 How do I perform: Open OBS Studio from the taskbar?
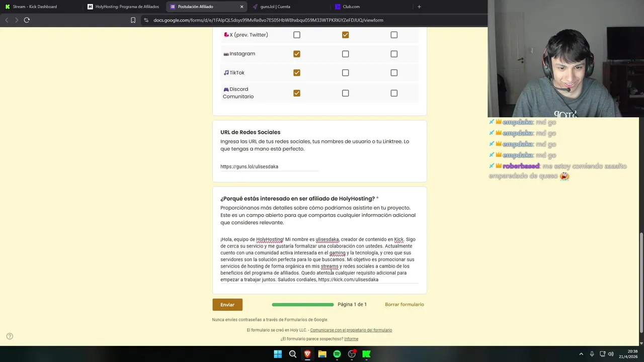352,354
